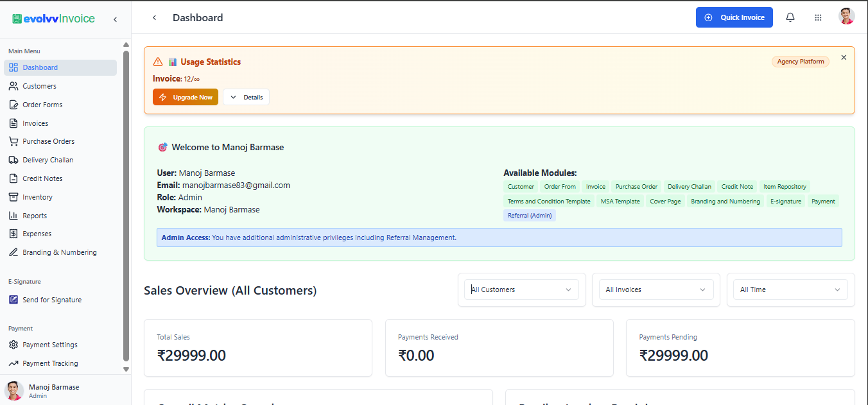Open the All Customers dropdown

[521, 289]
